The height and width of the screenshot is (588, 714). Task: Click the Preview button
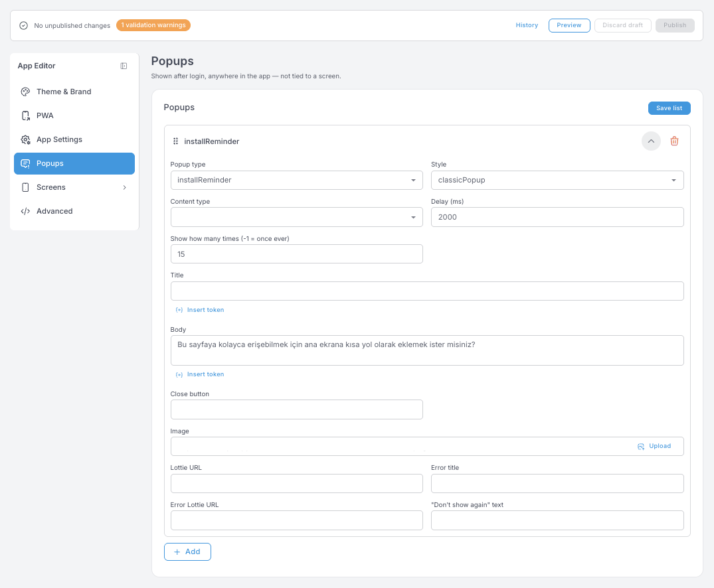pos(569,25)
